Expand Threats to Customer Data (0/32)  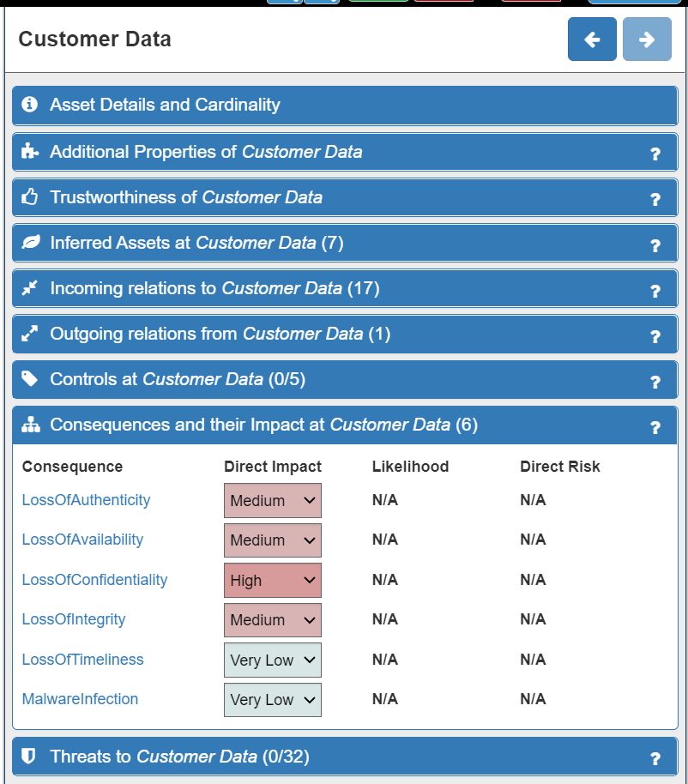[x=345, y=757]
